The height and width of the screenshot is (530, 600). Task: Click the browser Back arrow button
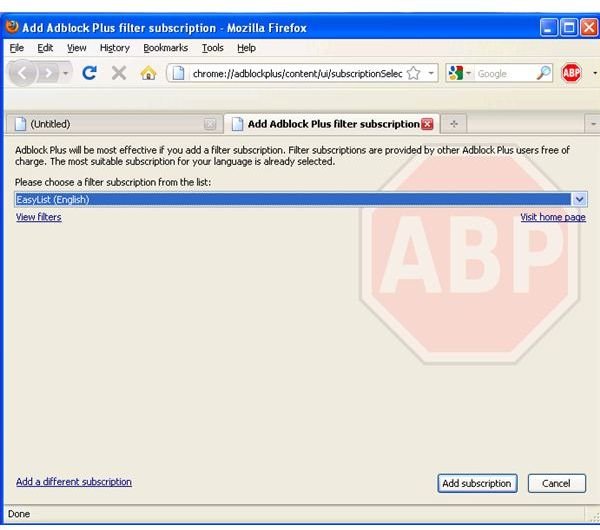click(x=22, y=73)
